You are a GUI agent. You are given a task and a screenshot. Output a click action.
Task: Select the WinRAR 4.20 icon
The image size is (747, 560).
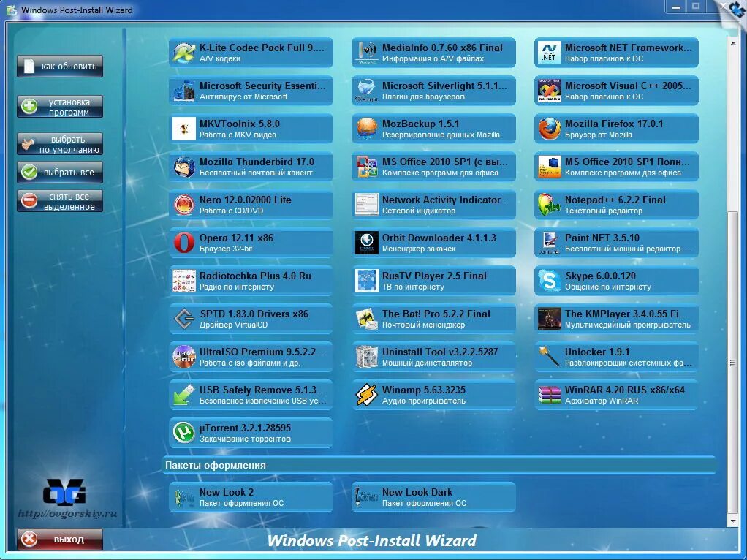click(x=550, y=395)
